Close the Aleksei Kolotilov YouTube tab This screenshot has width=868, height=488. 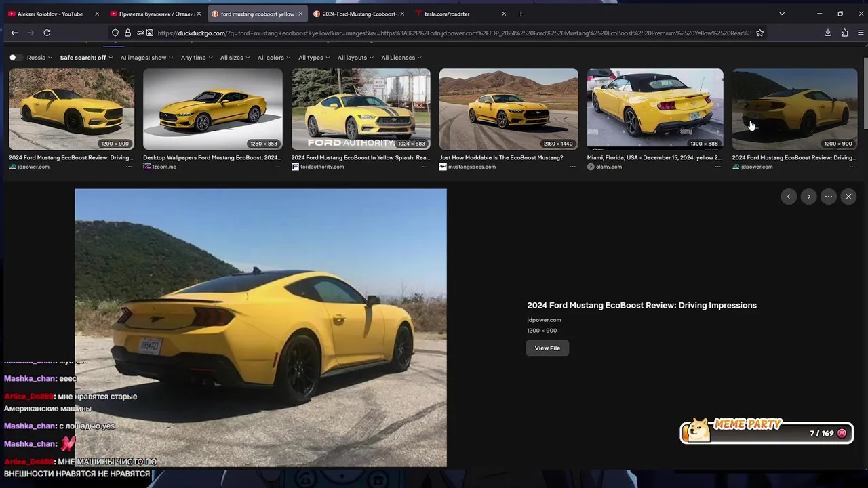tap(97, 14)
